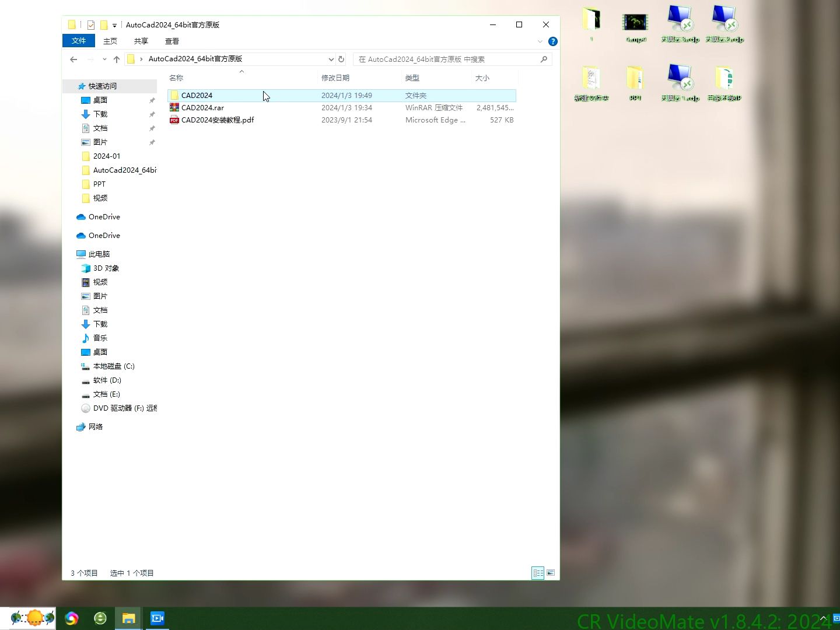Expand recent locations chevron near forward button
This screenshot has height=630, width=840.
click(x=104, y=59)
